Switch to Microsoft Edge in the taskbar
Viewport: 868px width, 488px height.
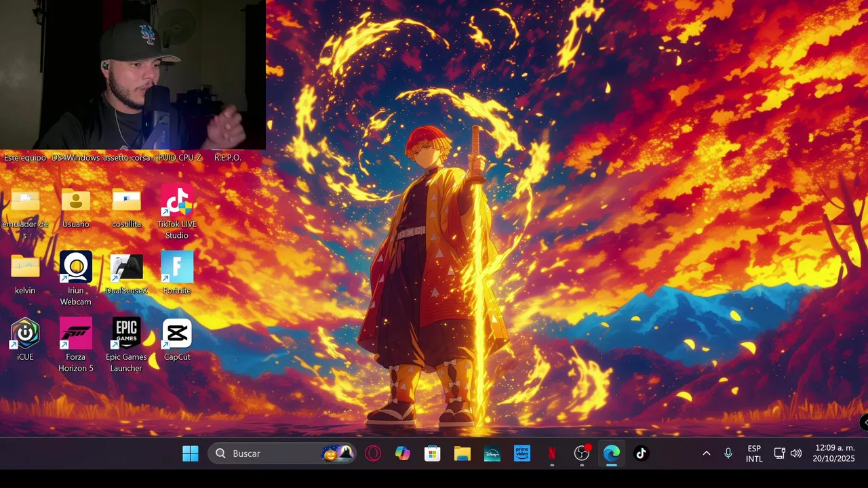click(612, 453)
